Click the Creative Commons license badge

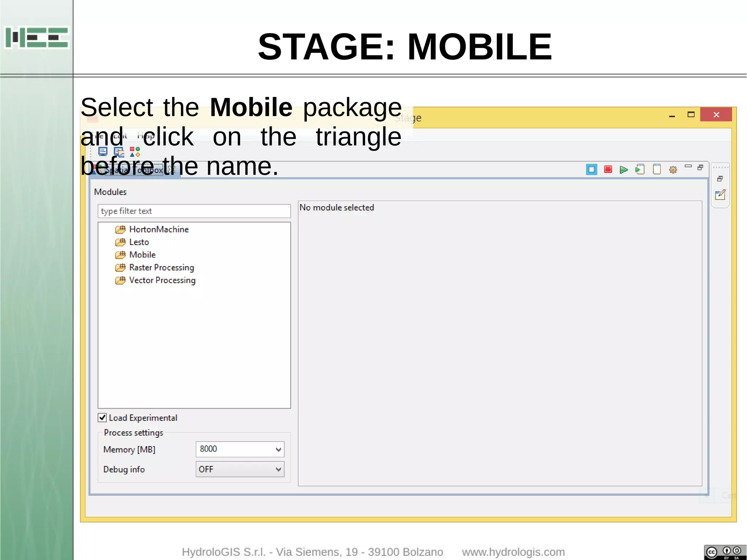click(x=725, y=552)
